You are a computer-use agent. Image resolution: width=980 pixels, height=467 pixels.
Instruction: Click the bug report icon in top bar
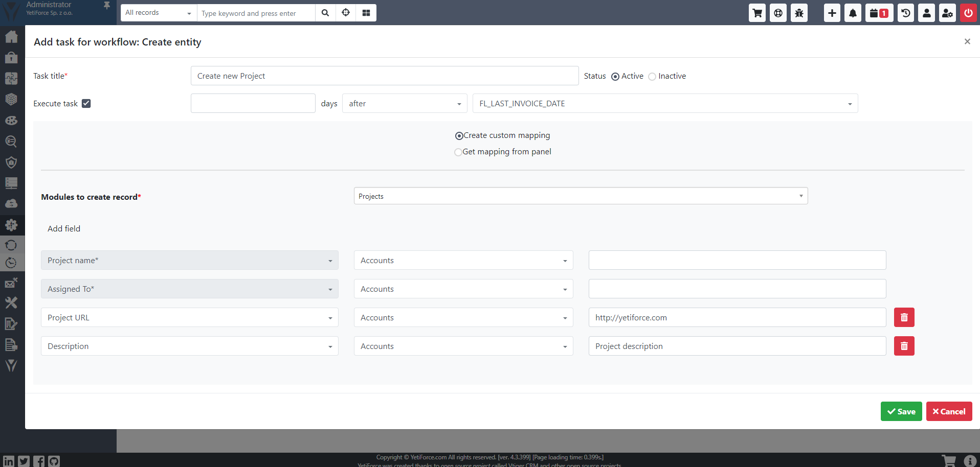point(798,13)
